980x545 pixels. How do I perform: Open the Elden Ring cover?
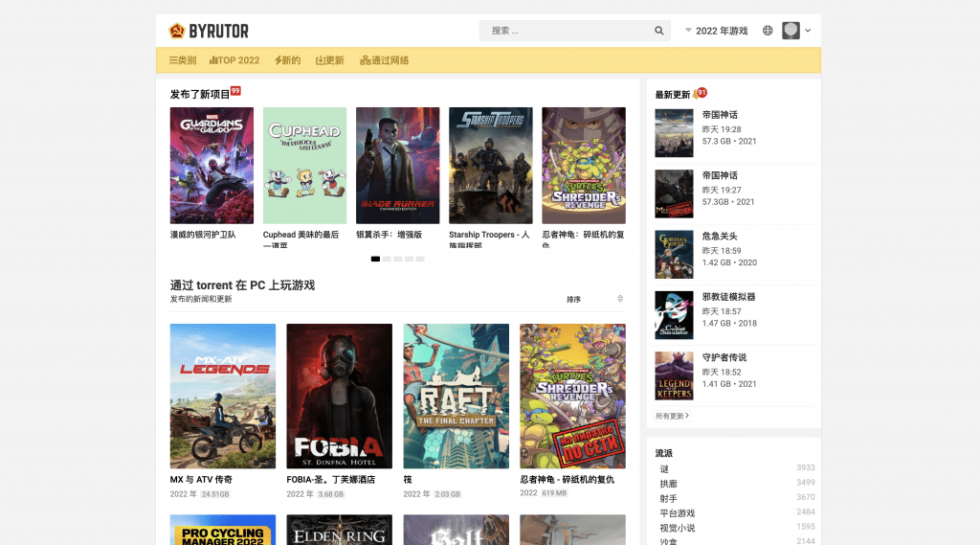[340, 530]
